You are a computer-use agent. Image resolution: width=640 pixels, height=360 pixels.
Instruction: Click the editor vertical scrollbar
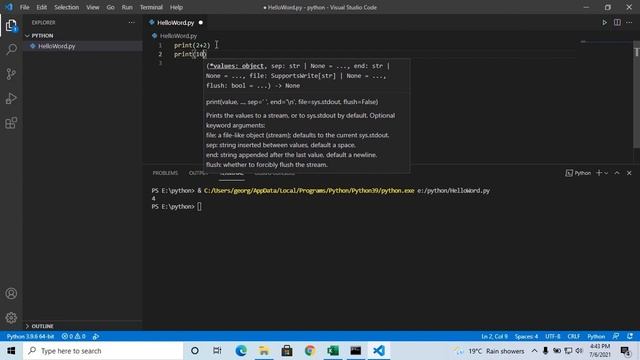point(636,95)
